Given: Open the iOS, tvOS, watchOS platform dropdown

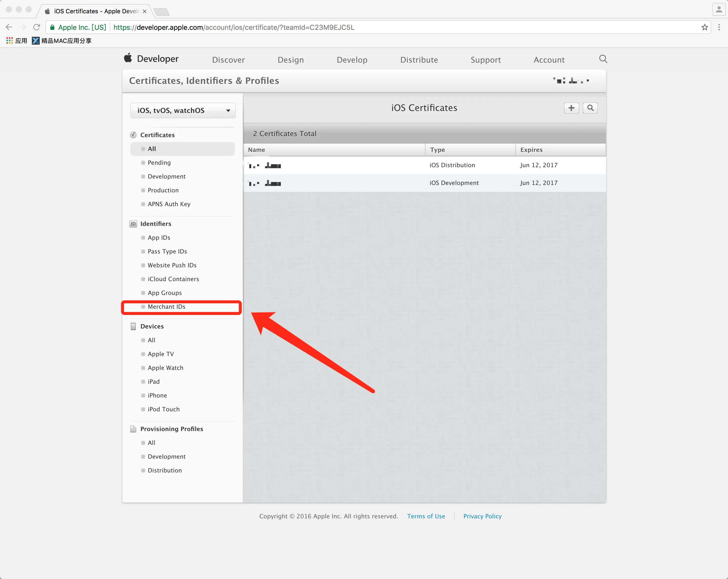Looking at the screenshot, I should click(183, 110).
